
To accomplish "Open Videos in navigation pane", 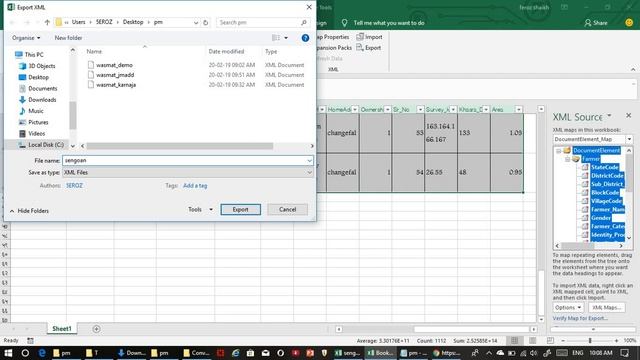I will [x=32, y=133].
